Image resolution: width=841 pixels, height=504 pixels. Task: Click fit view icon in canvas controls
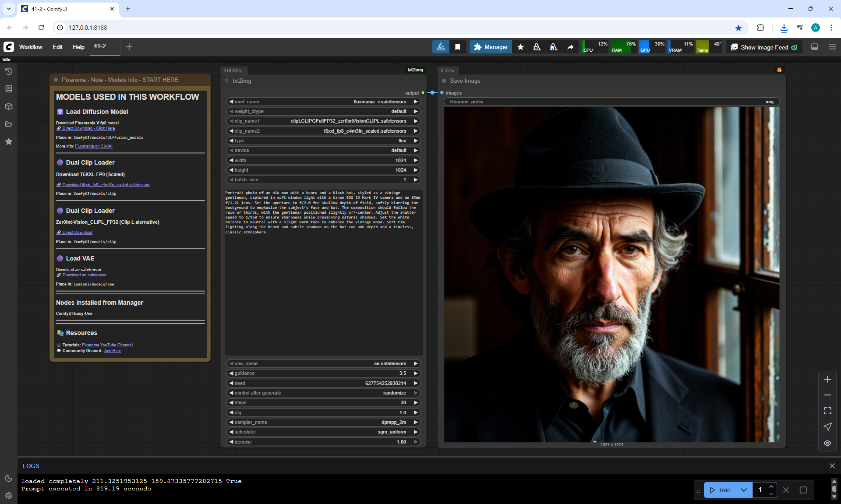tap(827, 411)
